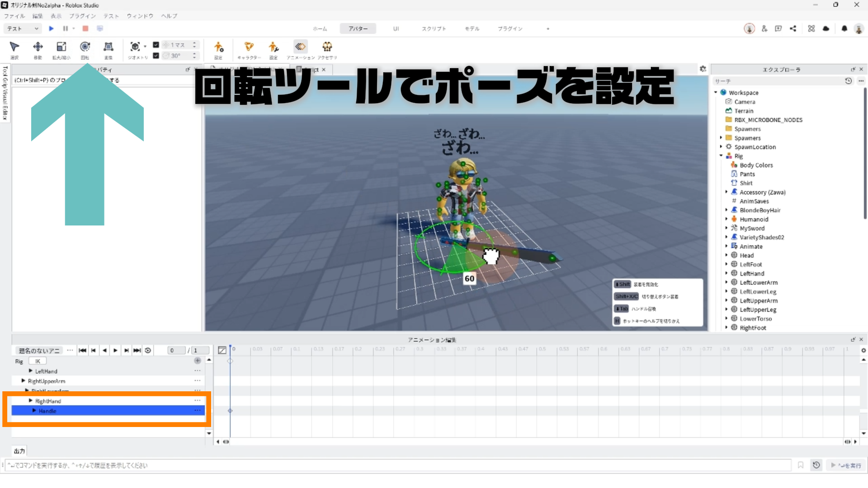Open the 出力 output panel tab

pos(19,451)
